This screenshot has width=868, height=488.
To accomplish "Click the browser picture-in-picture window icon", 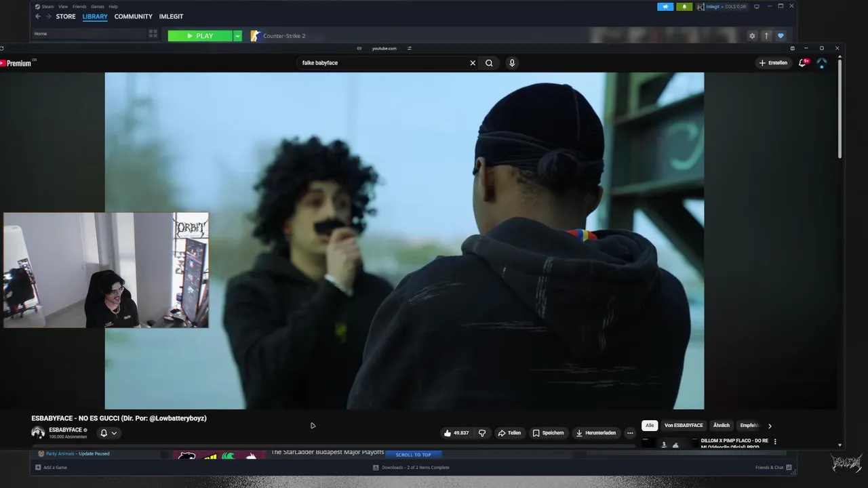I will coord(792,48).
